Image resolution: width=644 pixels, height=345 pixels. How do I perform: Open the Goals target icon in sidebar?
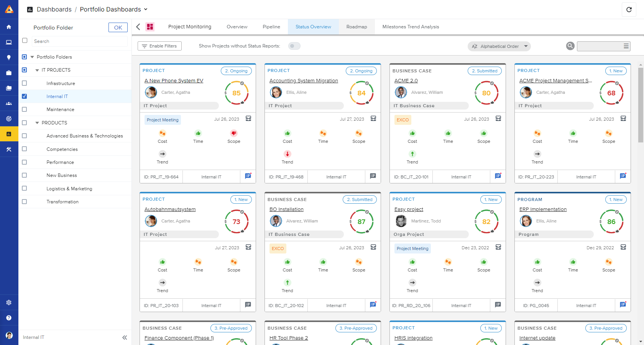(x=9, y=118)
